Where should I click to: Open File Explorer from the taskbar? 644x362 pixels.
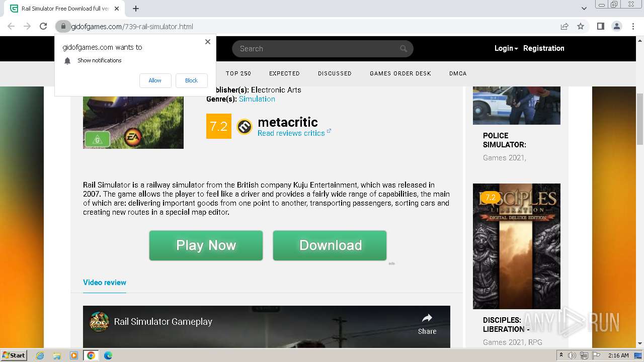(x=57, y=355)
